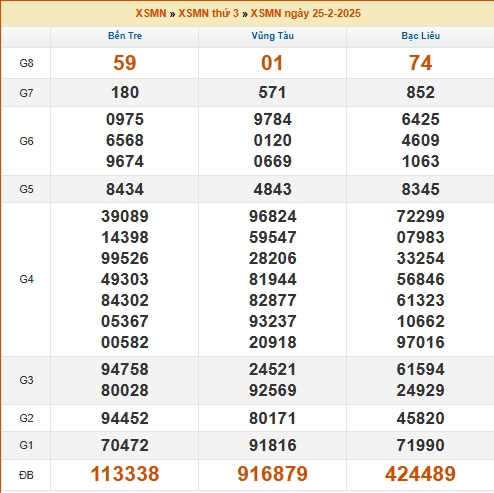Screen dimensions: 494x493
Task: Click G4 number 81944
Action: [273, 279]
